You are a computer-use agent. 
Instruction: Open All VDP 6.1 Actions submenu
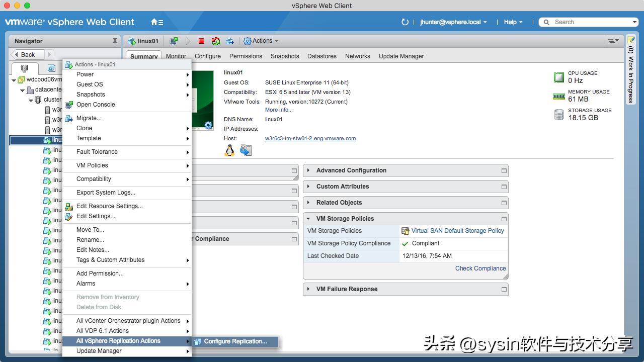[x=127, y=331]
